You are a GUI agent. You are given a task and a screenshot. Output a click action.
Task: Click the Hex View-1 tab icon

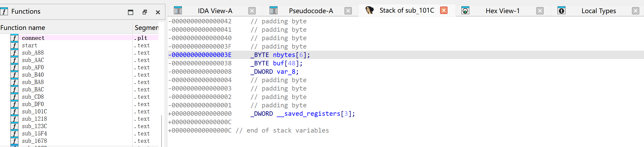coord(465,10)
